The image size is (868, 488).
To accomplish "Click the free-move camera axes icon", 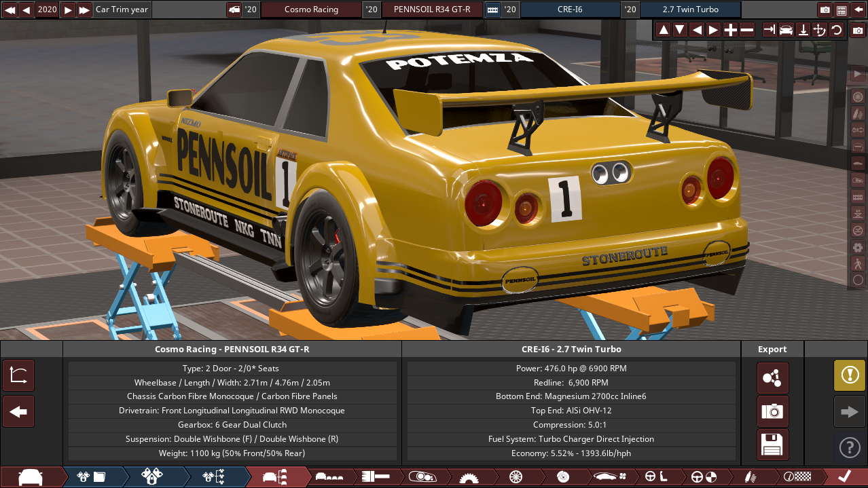I will pos(819,30).
